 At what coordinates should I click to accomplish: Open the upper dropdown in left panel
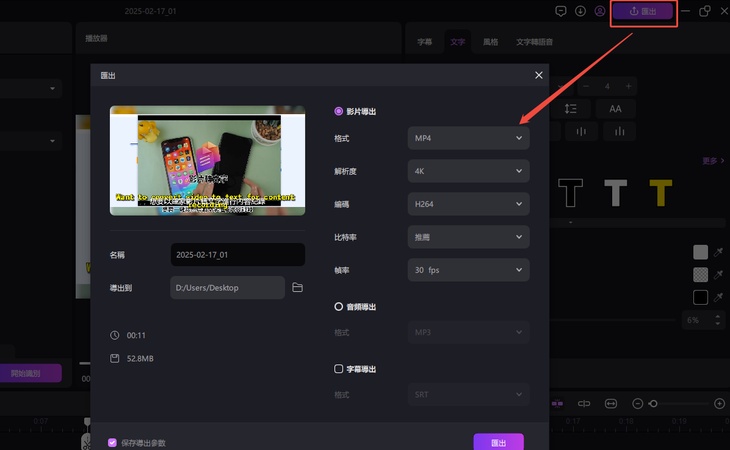[x=31, y=88]
